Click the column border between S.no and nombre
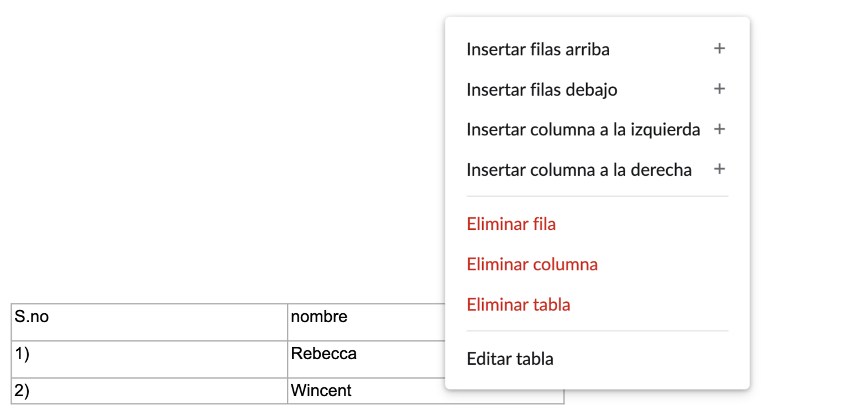Screen dimensions: 868x410 (x=287, y=322)
